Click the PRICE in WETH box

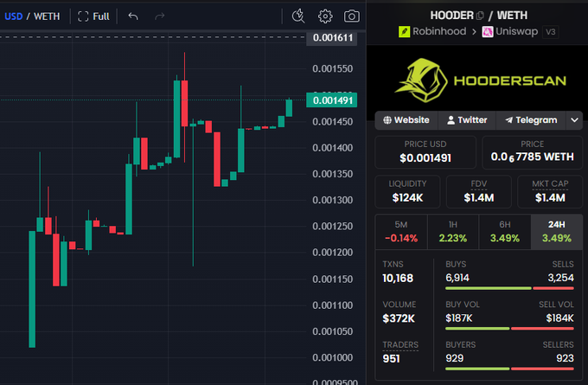532,152
